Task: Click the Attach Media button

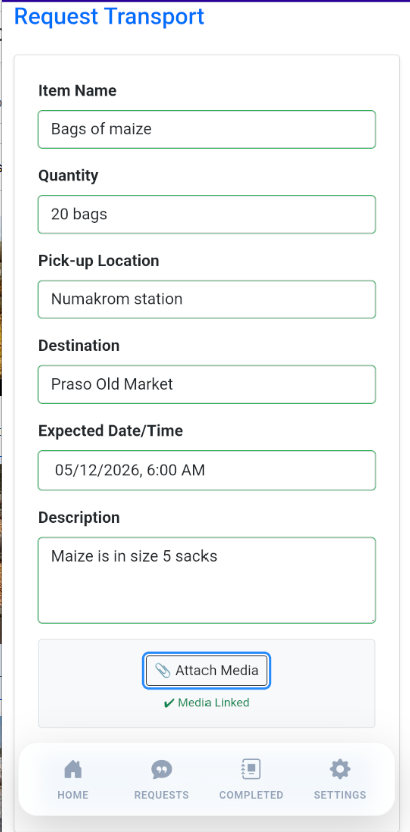Action: click(207, 671)
